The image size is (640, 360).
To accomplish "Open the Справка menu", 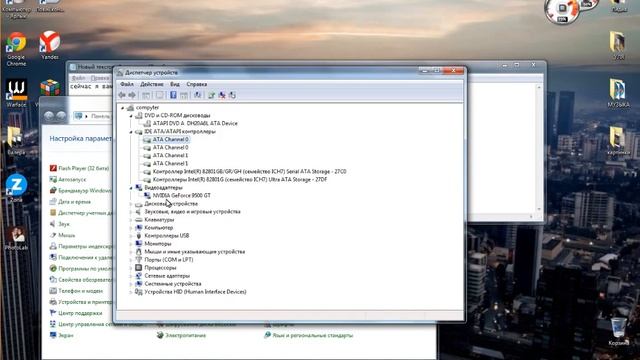I will coord(197,84).
